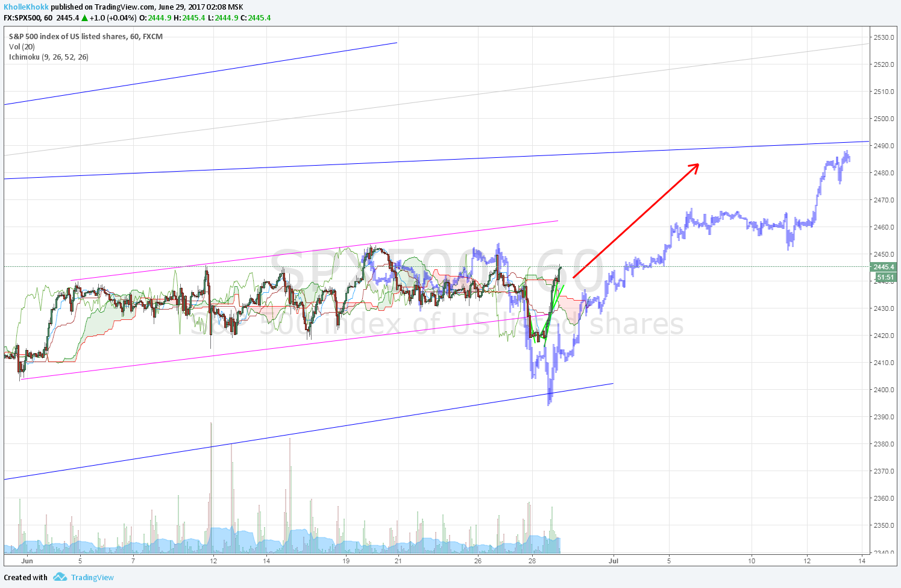This screenshot has height=588, width=901.
Task: Select the S&P 500 index legend title
Action: 86,36
